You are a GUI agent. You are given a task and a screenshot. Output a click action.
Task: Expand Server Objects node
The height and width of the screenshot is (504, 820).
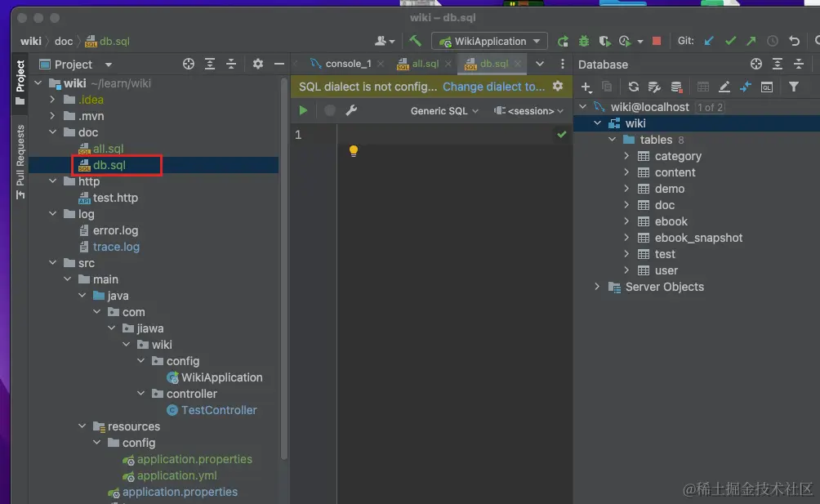597,287
